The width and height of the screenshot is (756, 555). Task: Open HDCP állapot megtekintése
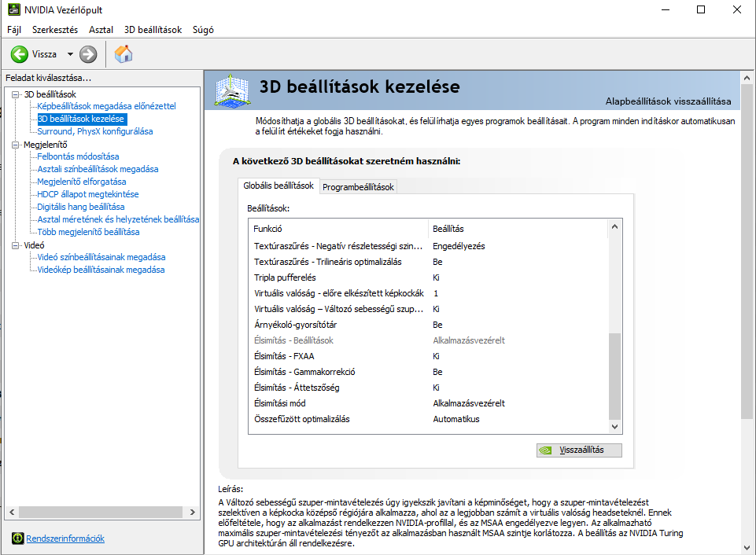tap(88, 193)
